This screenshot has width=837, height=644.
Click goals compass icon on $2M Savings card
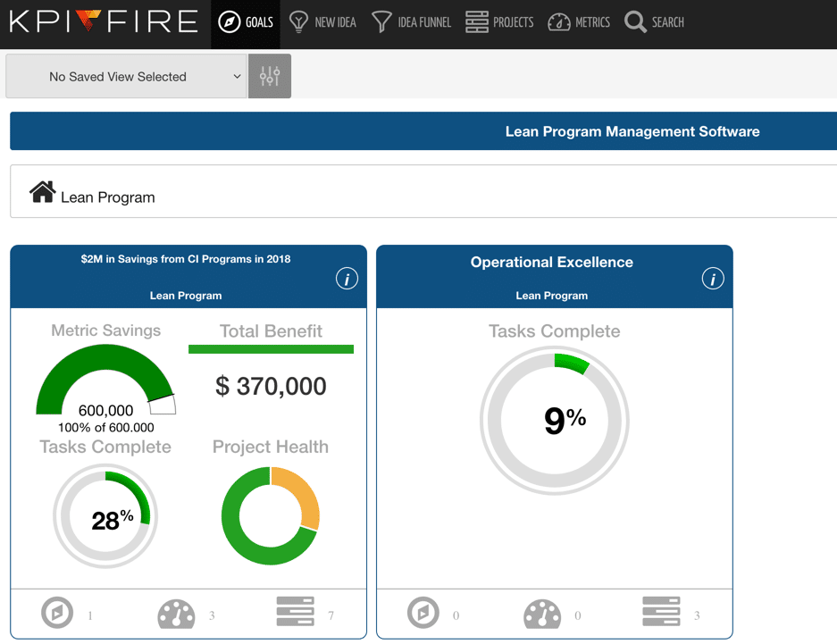click(57, 613)
